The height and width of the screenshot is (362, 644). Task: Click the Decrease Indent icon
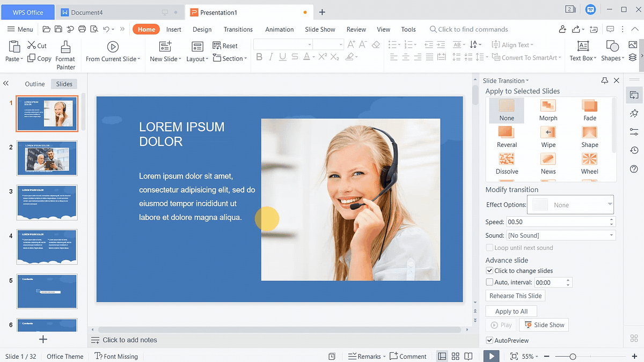click(428, 45)
